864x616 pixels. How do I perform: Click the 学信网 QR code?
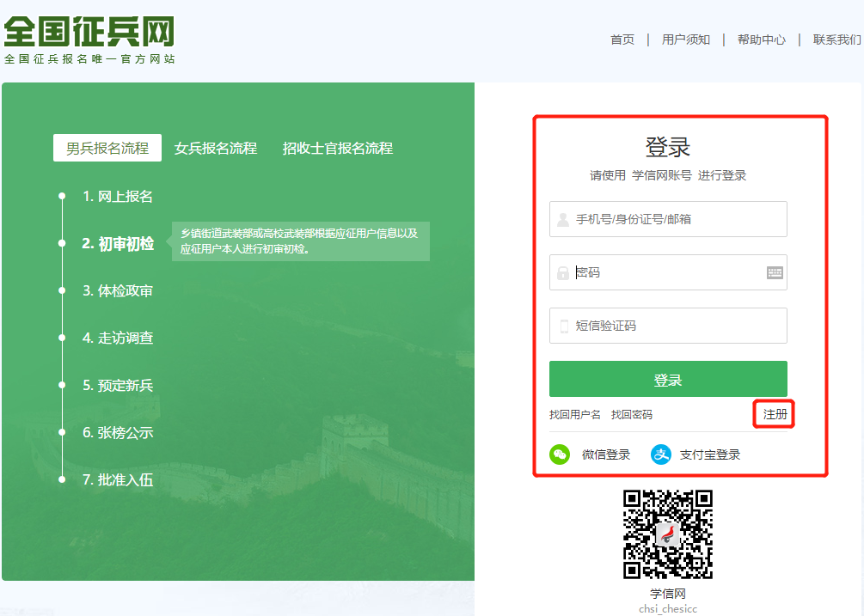[x=668, y=537]
